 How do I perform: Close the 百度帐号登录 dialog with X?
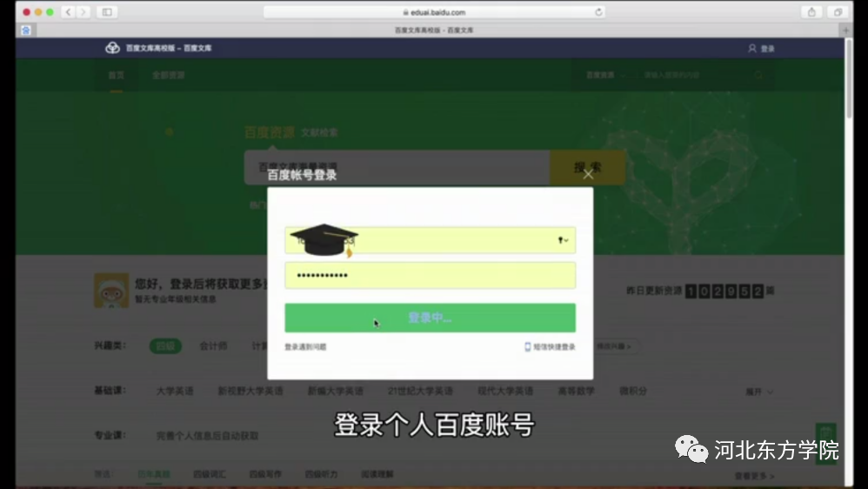(588, 174)
